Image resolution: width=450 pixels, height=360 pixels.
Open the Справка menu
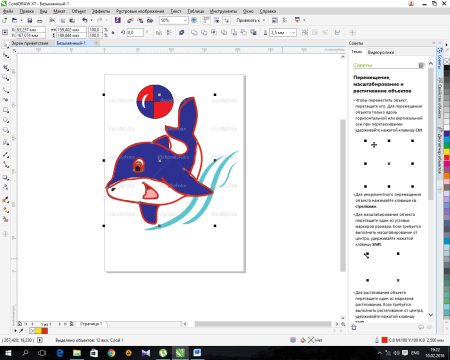(268, 11)
